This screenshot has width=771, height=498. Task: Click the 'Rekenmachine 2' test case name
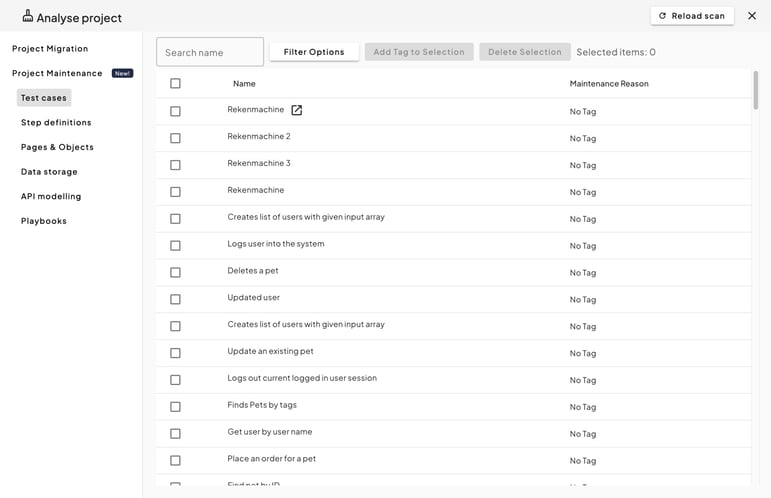259,136
